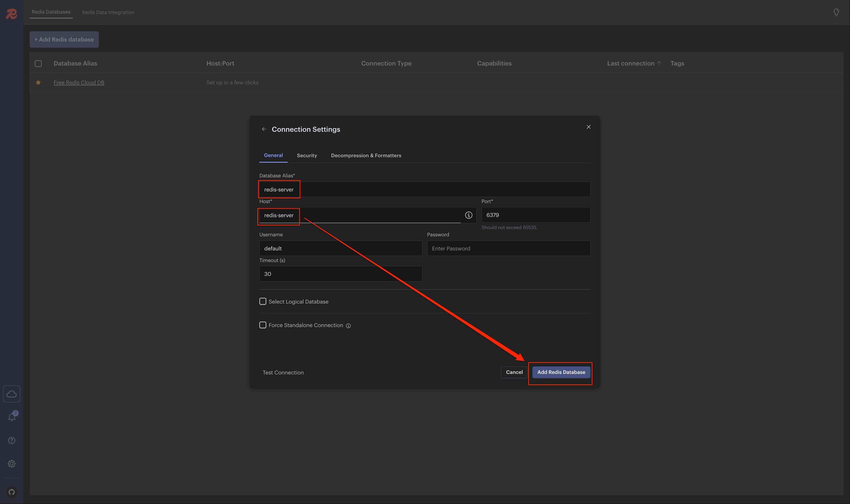
Task: Open the GitHub icon in sidebar
Action: pyautogui.click(x=12, y=492)
